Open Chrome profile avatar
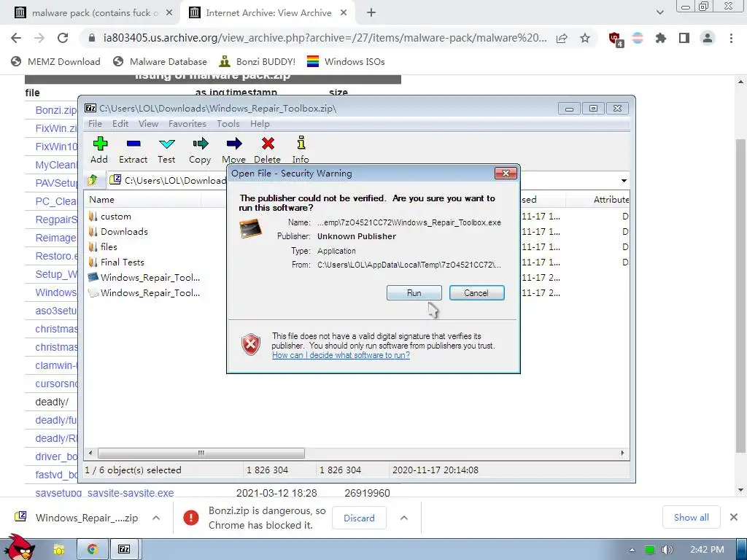747x560 pixels. (x=708, y=38)
